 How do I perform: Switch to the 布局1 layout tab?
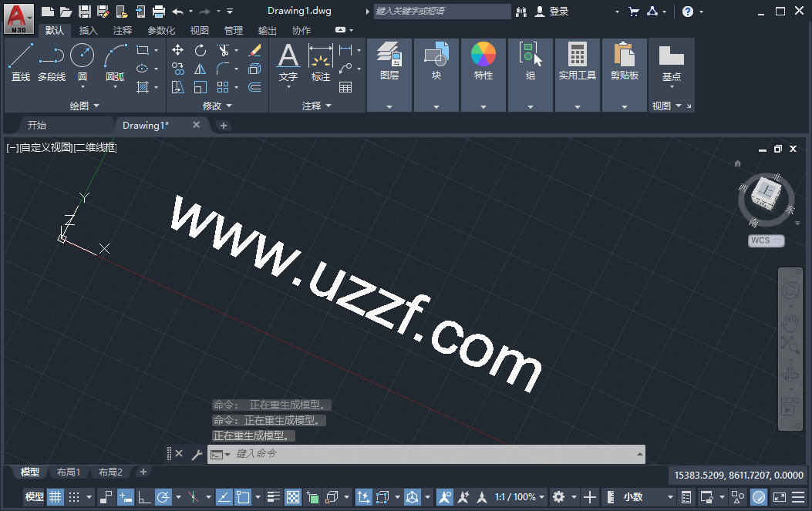tap(69, 472)
